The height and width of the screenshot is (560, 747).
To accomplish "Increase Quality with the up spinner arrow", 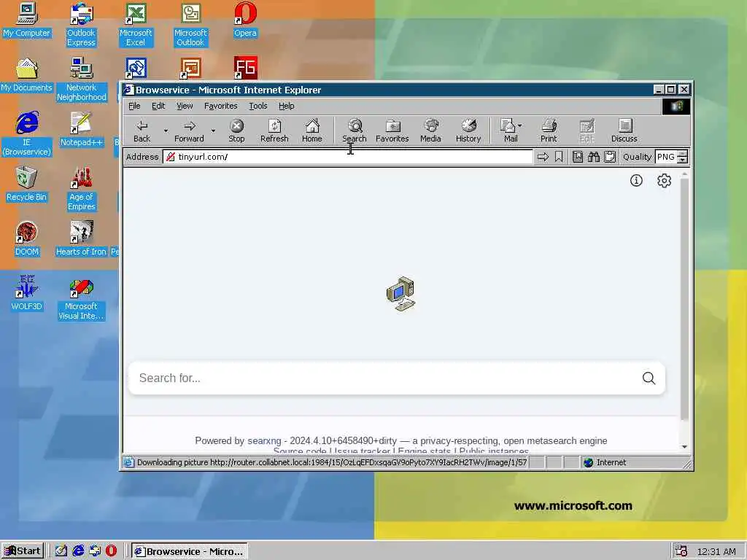I will click(682, 153).
